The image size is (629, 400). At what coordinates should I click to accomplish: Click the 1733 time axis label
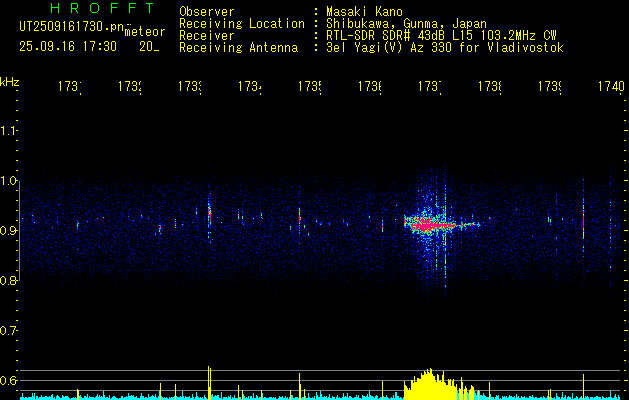pyautogui.click(x=190, y=86)
